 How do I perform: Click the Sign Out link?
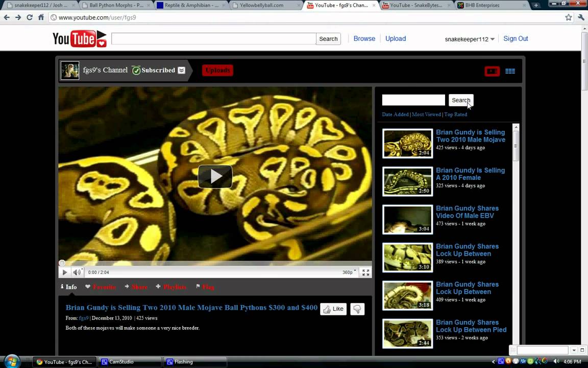click(x=516, y=39)
